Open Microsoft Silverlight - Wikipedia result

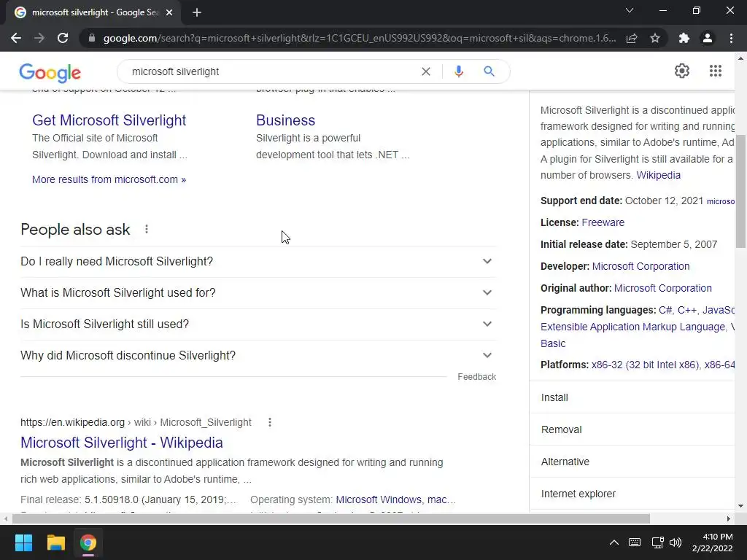point(122,443)
